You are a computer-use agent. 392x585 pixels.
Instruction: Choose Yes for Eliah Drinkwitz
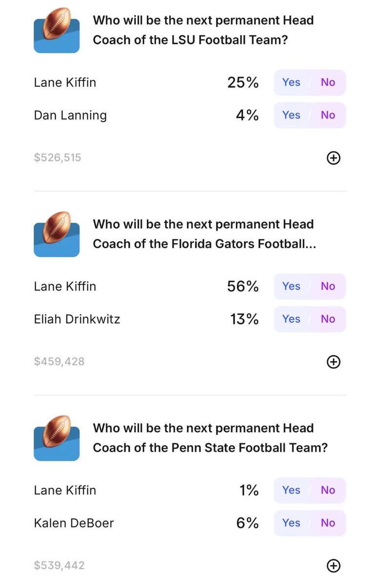pos(291,319)
